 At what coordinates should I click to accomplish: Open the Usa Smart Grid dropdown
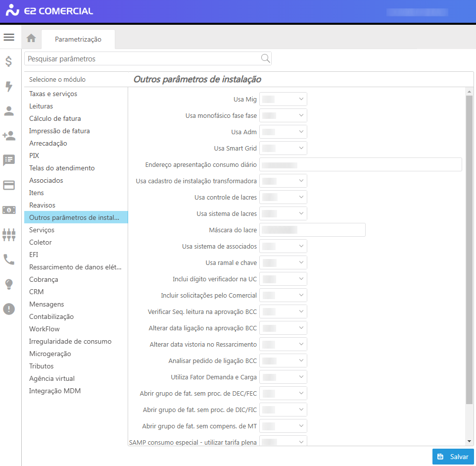pos(283,148)
